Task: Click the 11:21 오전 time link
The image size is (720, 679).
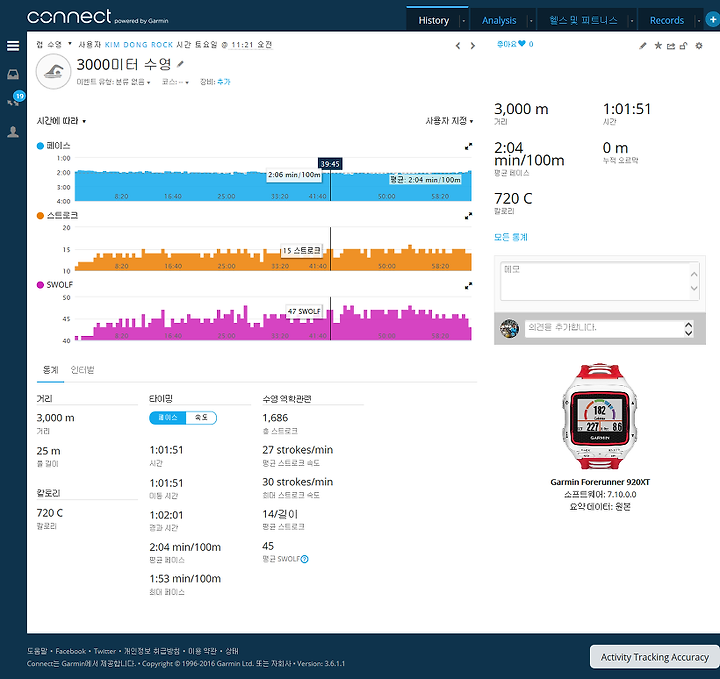Action: (252, 45)
